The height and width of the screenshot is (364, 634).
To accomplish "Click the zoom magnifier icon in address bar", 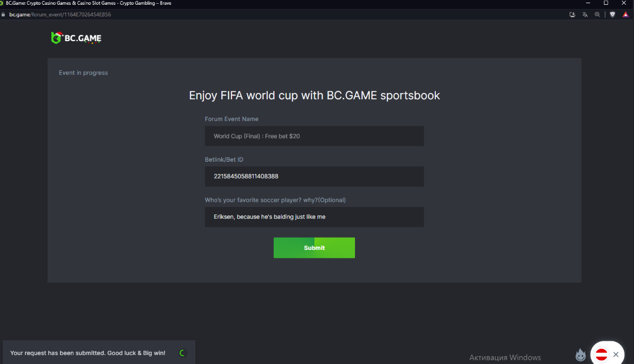I will tap(598, 14).
